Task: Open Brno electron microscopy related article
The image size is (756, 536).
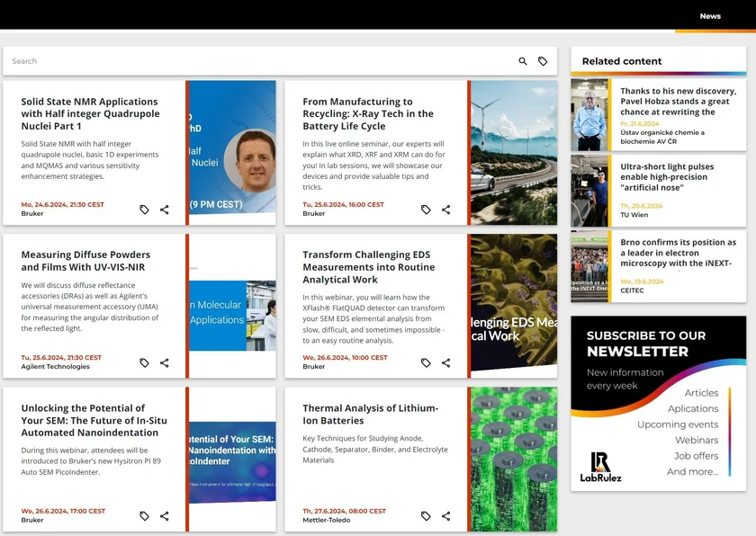Action: click(x=678, y=253)
